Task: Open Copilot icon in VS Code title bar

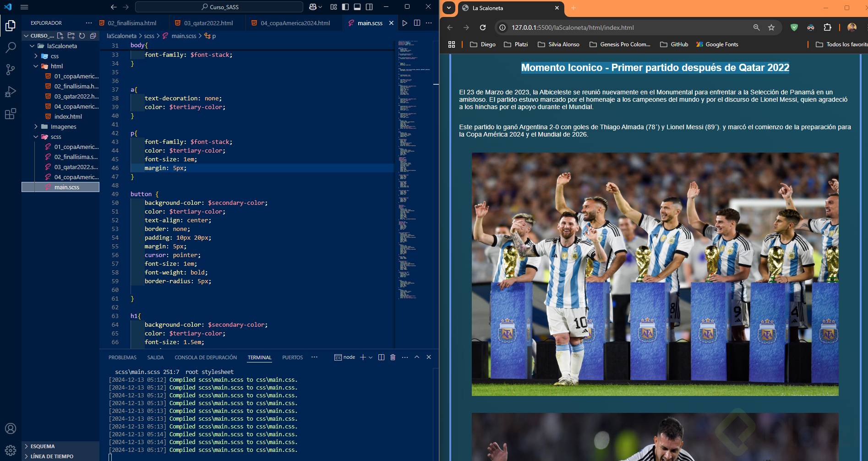Action: coord(312,7)
